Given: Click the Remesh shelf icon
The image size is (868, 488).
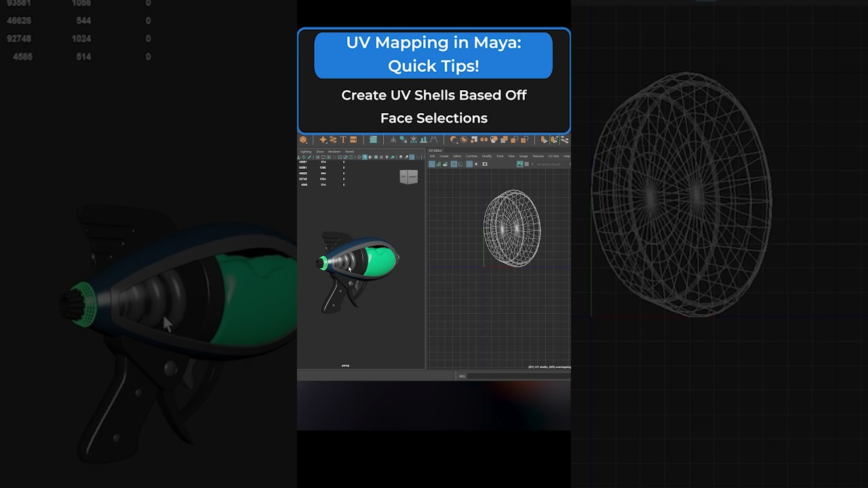Looking at the screenshot, I should click(x=514, y=140).
